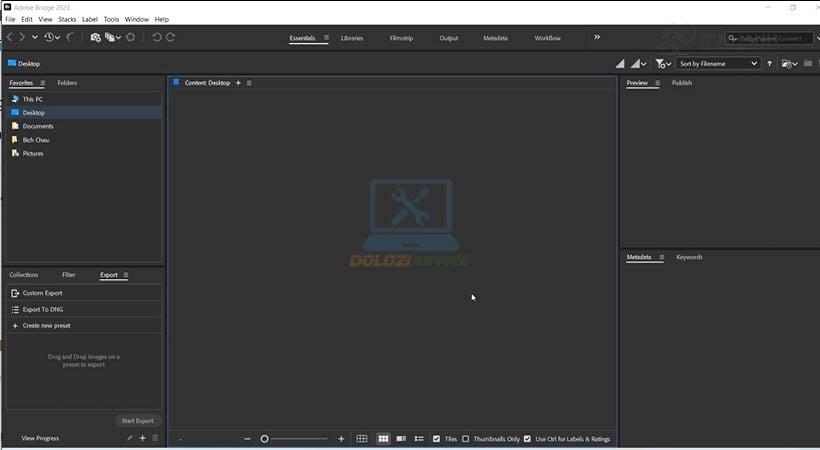820x450 pixels.
Task: Click the search input field
Action: (x=769, y=38)
